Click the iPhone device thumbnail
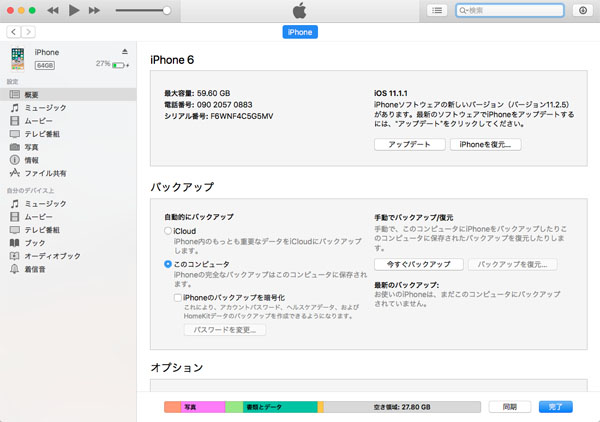The image size is (600, 422). pos(18,59)
